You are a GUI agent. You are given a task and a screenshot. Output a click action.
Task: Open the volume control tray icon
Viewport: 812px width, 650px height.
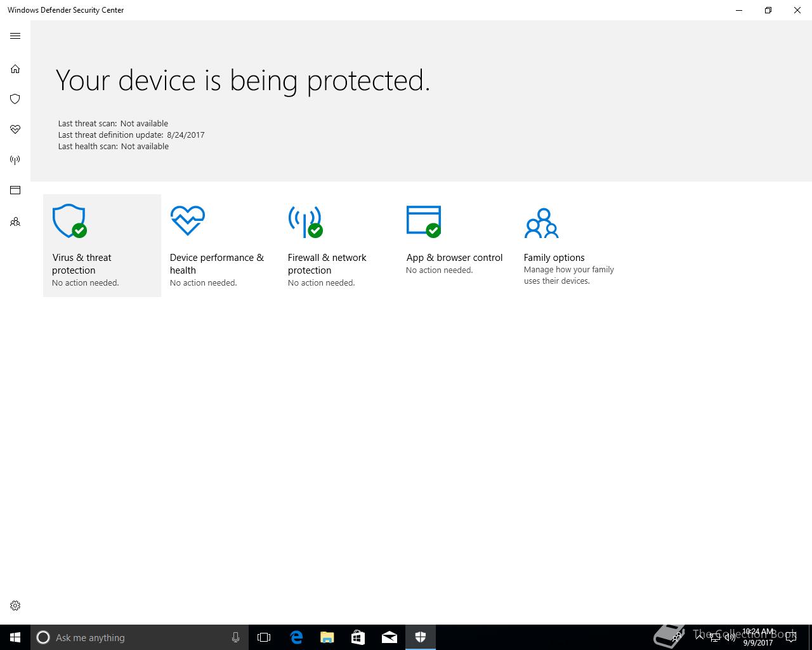click(x=730, y=637)
